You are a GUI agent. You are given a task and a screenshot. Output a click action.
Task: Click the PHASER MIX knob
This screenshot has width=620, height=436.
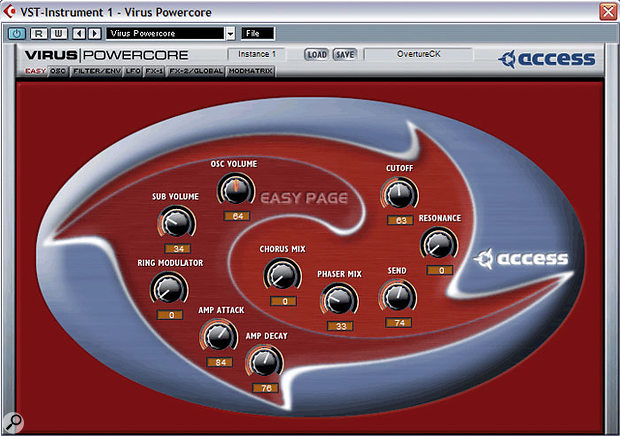click(339, 299)
